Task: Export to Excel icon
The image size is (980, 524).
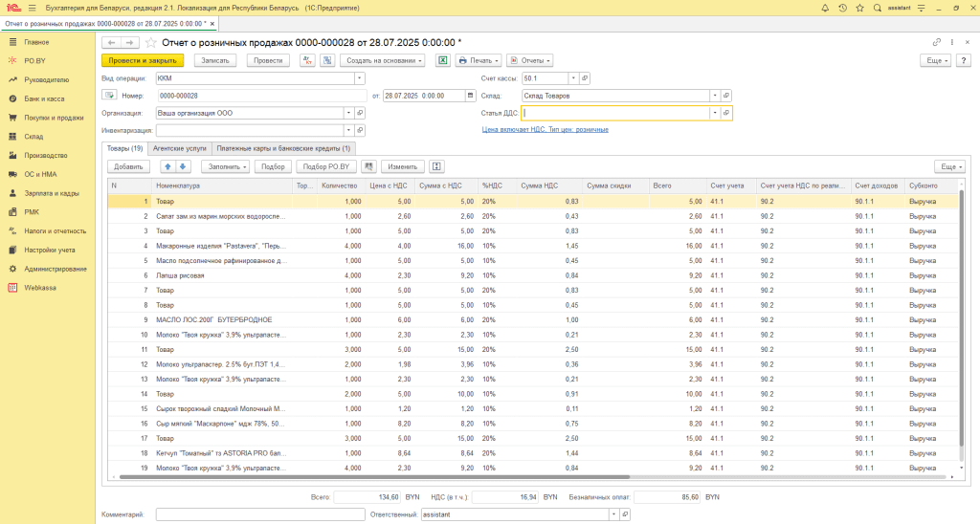Action: 442,60
